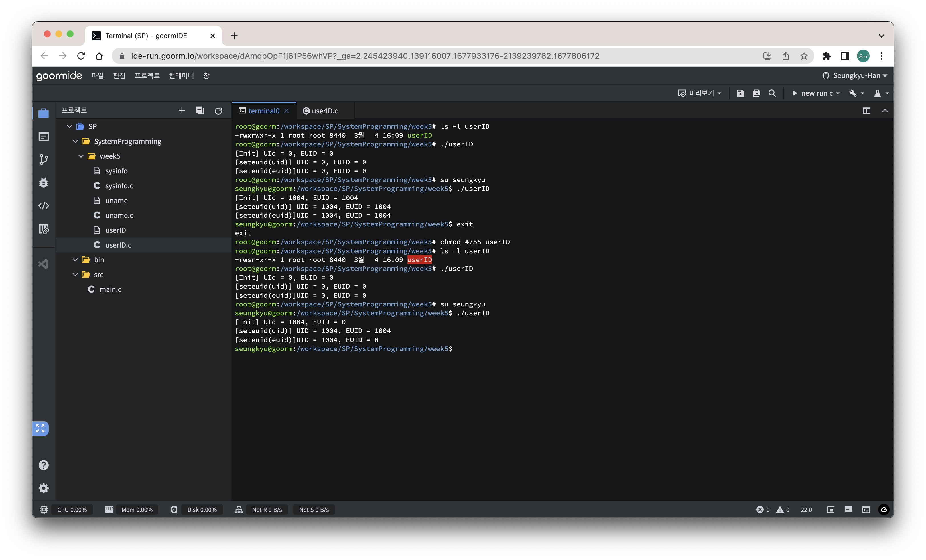Click the browser address bar URL
This screenshot has height=560, width=926.
coord(365,56)
